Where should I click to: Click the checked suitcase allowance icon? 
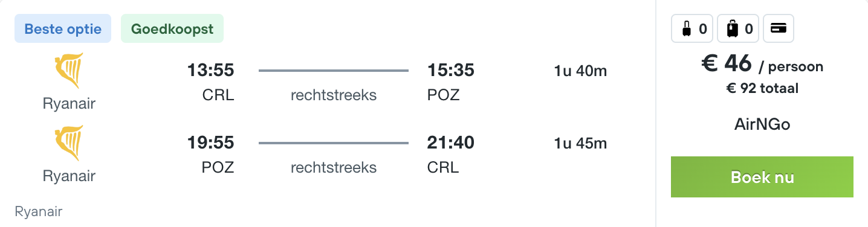tap(737, 29)
